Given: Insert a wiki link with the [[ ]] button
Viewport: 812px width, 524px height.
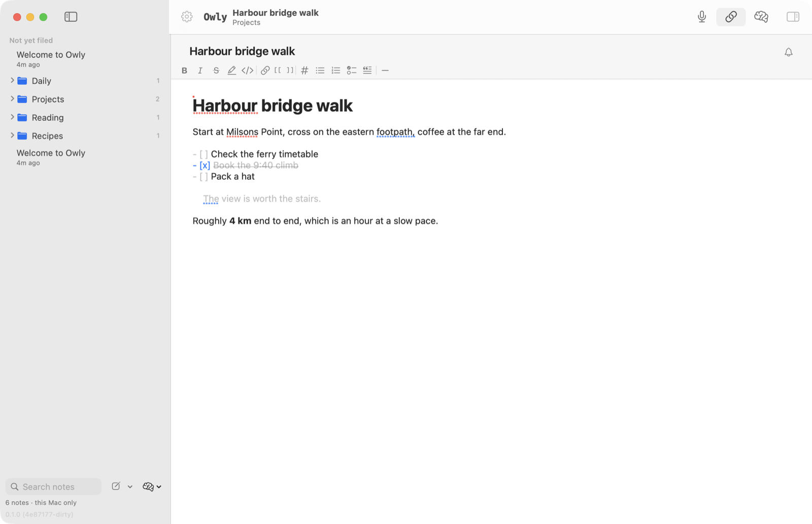Looking at the screenshot, I should click(x=284, y=71).
